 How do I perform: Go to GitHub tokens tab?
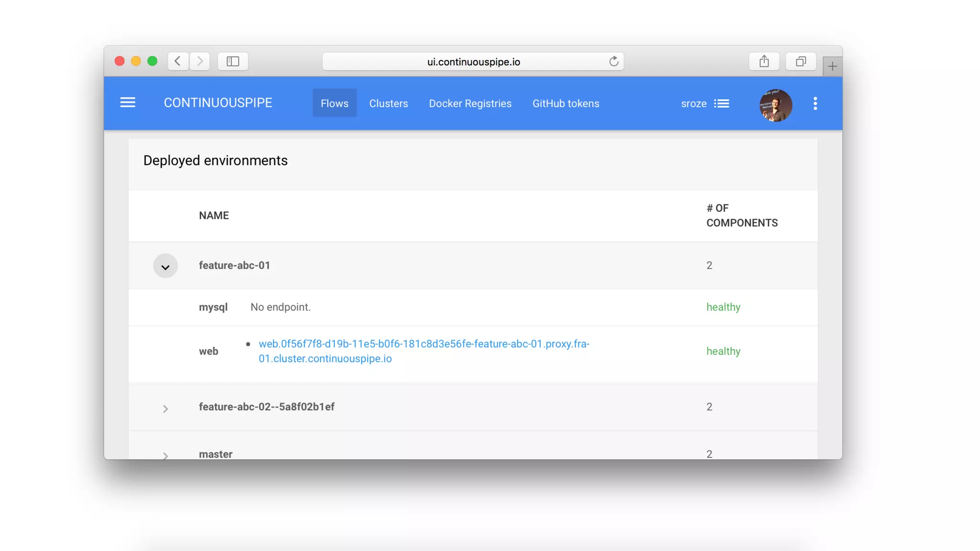pyautogui.click(x=566, y=103)
